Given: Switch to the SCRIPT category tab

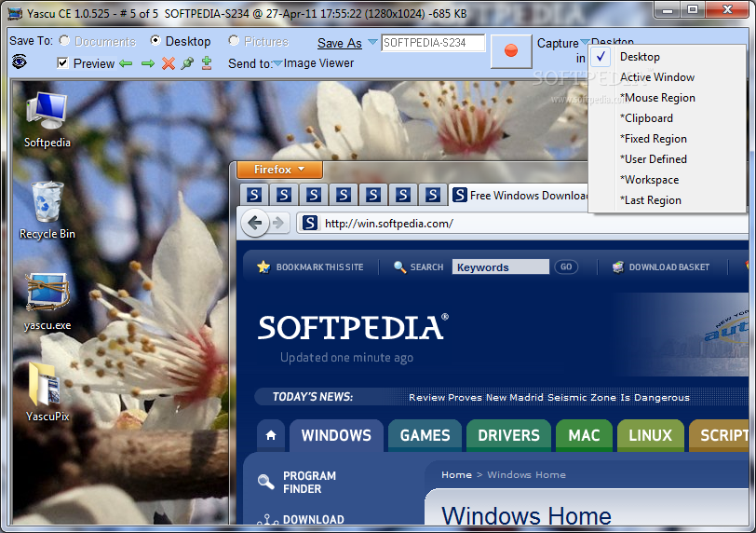Looking at the screenshot, I should (721, 435).
